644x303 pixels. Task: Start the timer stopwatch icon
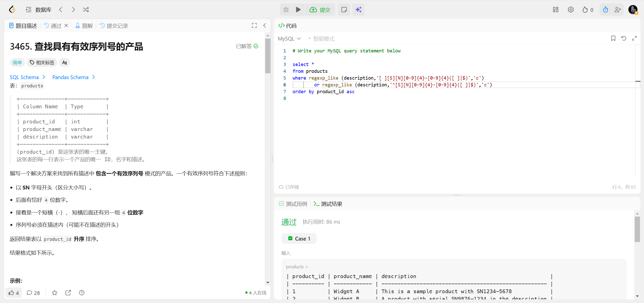coord(605,10)
